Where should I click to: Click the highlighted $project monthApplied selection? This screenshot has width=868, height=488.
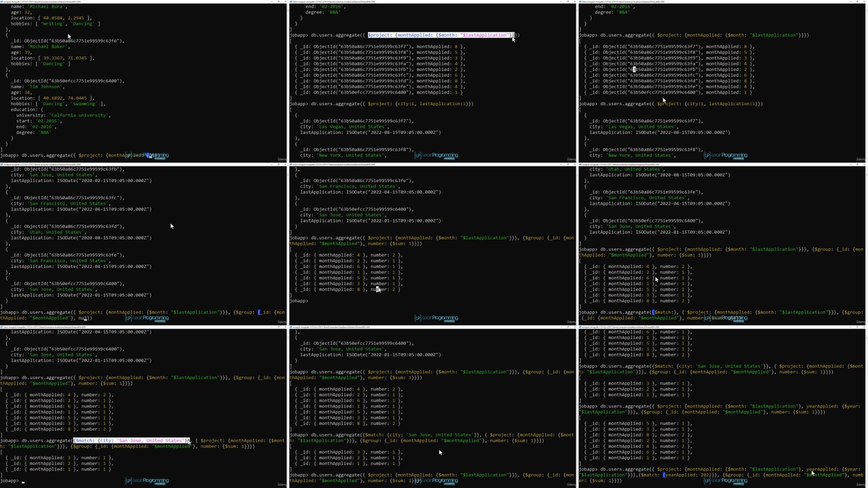point(441,35)
